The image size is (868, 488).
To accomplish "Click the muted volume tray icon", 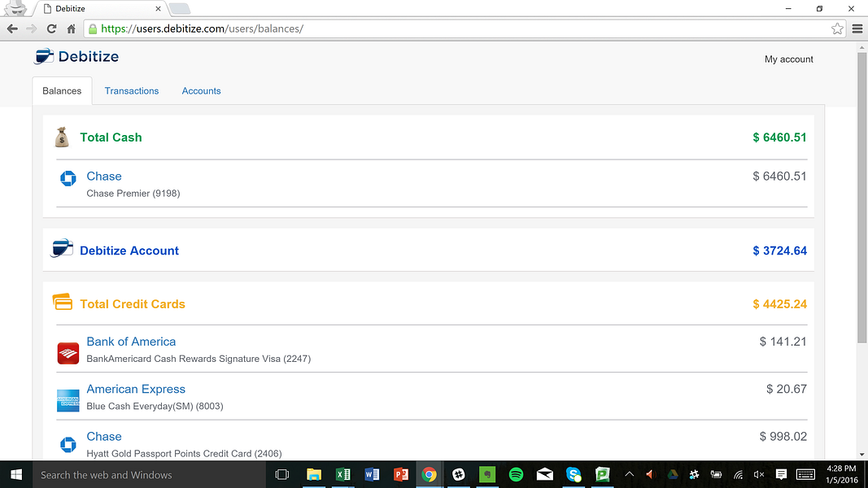I will [x=759, y=474].
